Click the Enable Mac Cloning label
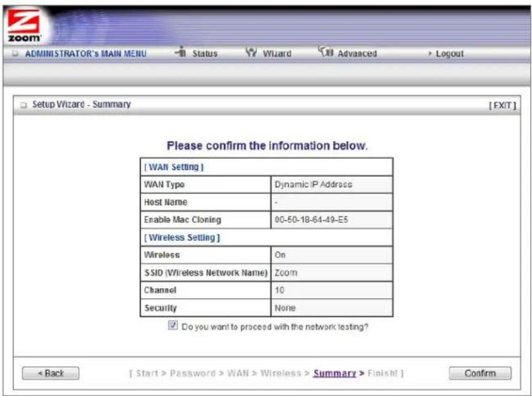532x396 pixels. pos(182,219)
